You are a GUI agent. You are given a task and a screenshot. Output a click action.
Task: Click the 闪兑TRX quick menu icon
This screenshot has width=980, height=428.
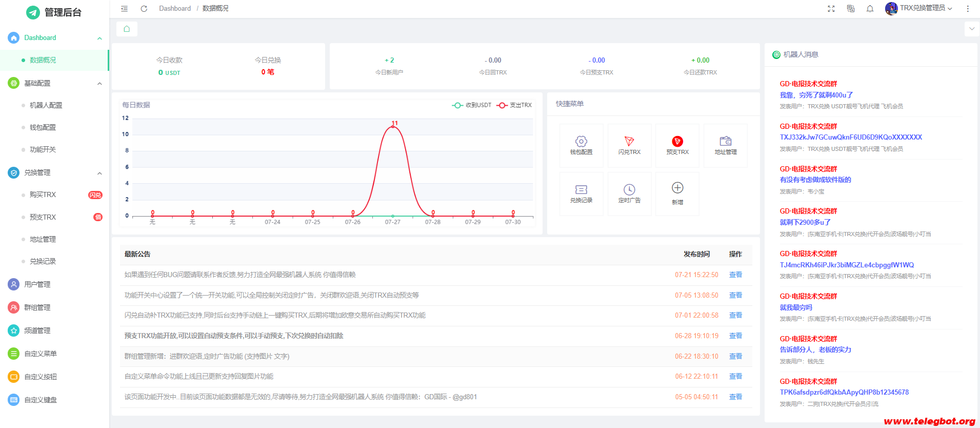(x=629, y=145)
